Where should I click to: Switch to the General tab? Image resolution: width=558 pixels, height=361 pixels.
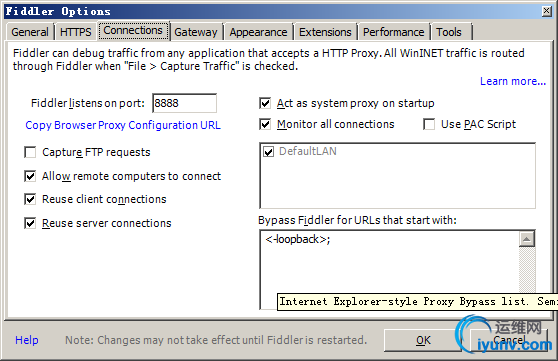(x=30, y=32)
